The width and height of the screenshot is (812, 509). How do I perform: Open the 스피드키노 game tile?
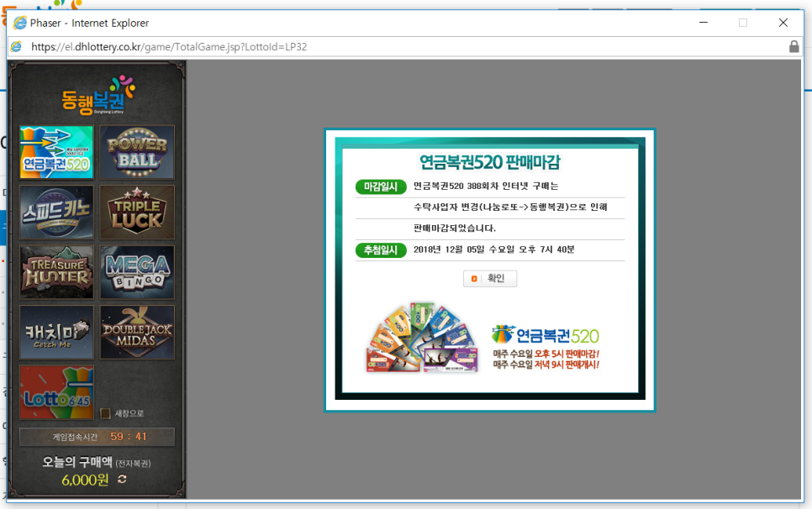tap(56, 212)
